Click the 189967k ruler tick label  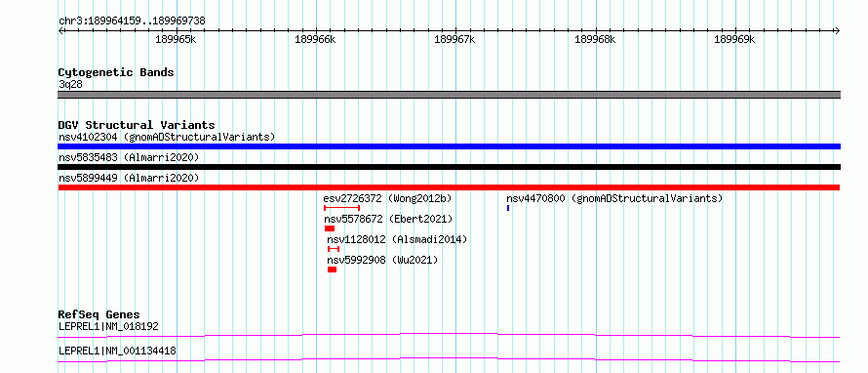pos(455,39)
